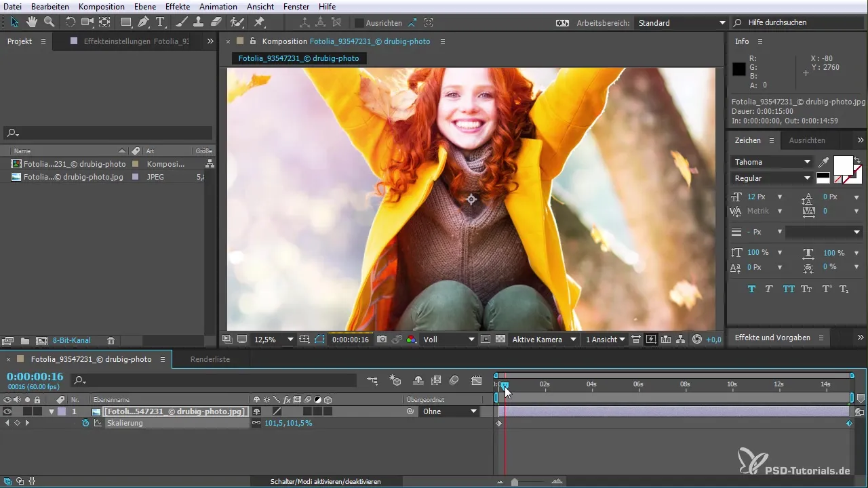Open the 1 Ansicht layout dropdown

605,340
